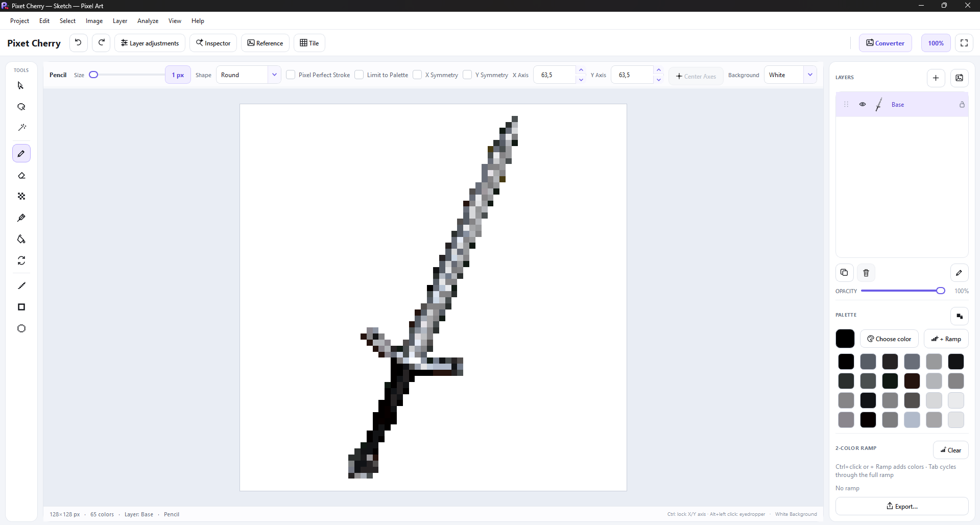Image resolution: width=980 pixels, height=525 pixels.
Task: Select the Paint Bucket fill tool
Action: tap(21, 239)
